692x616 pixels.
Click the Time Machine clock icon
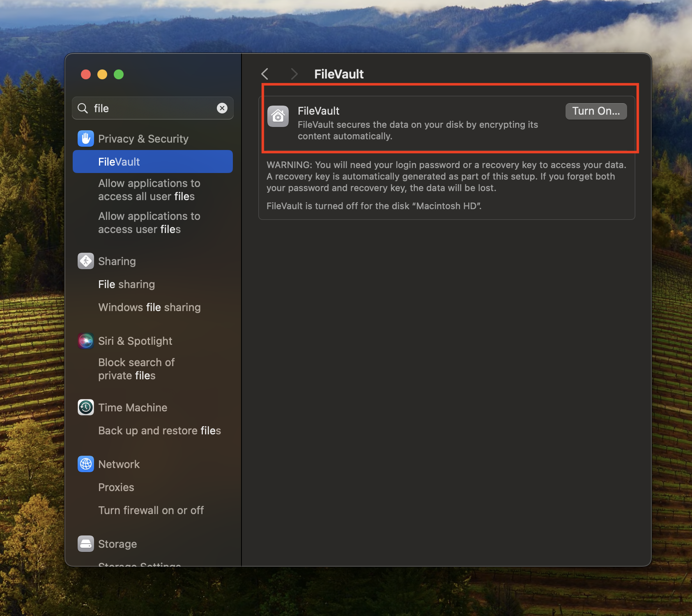click(86, 408)
